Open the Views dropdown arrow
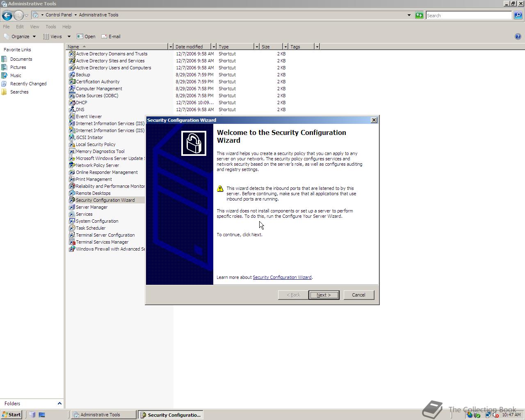 (69, 37)
